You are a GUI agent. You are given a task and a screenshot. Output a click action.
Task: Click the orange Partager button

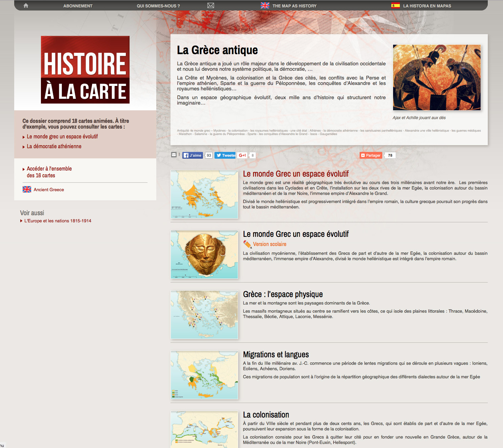[x=371, y=155]
